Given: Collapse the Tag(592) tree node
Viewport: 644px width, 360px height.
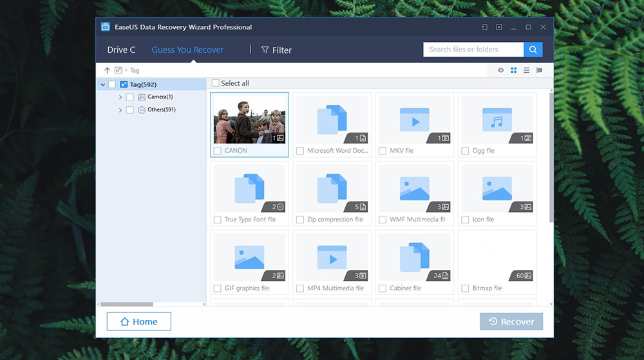Looking at the screenshot, I should click(102, 84).
